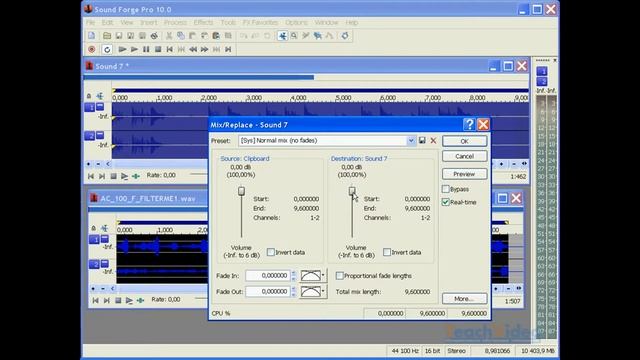640x360 pixels.
Task: Open the Effects menu
Action: (x=203, y=22)
